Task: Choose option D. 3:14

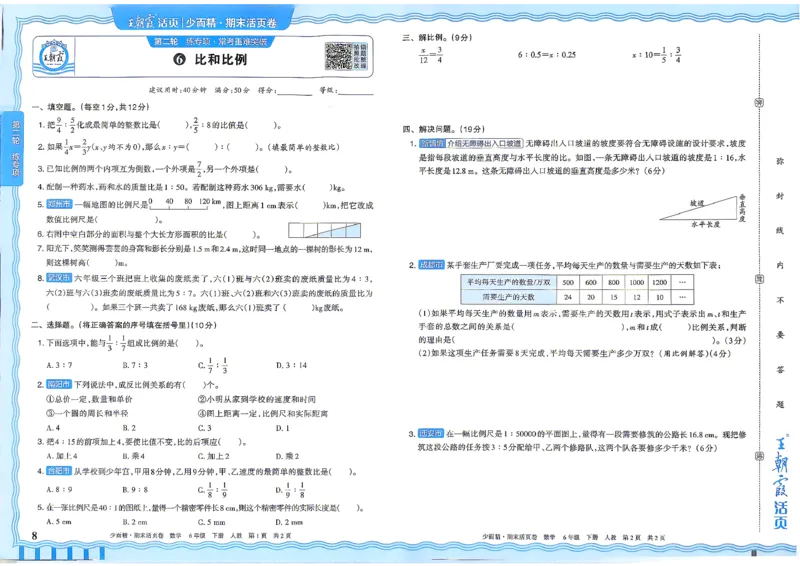Action: (291, 365)
